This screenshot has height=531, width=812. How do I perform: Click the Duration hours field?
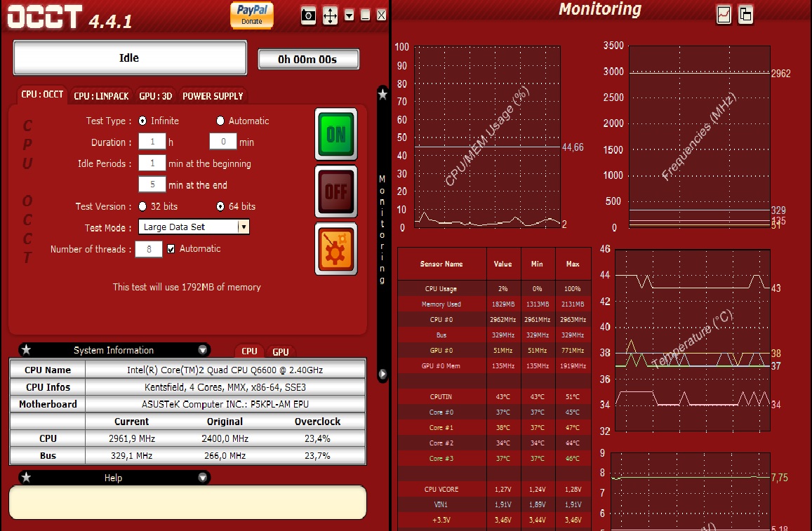(x=152, y=142)
